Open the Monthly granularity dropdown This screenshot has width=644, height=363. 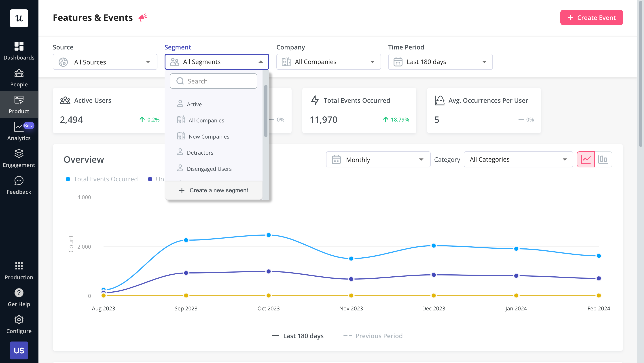(378, 159)
